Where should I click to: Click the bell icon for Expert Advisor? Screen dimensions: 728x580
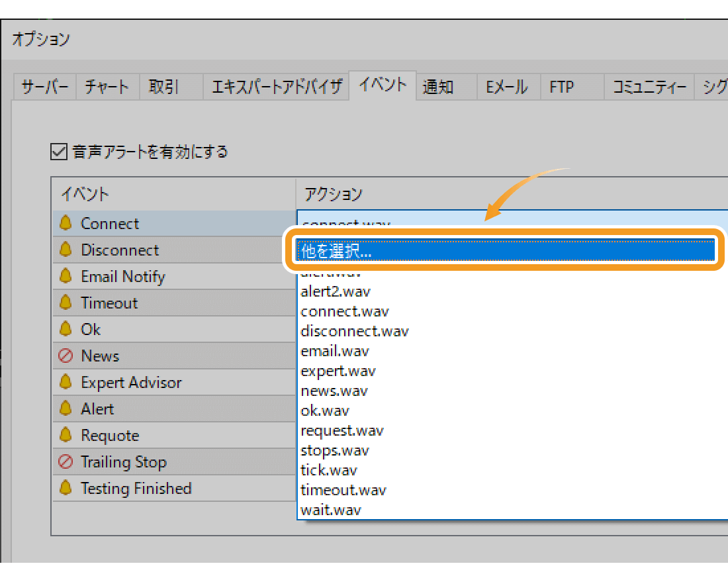[65, 382]
